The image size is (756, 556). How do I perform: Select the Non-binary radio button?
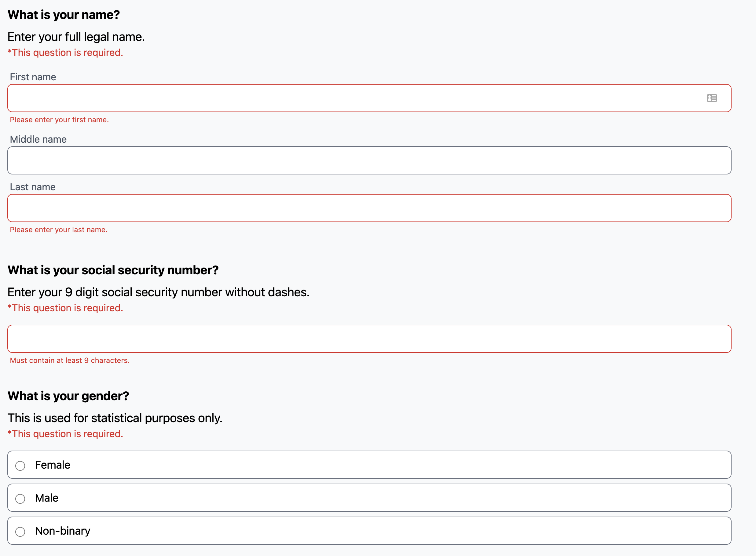tap(20, 532)
